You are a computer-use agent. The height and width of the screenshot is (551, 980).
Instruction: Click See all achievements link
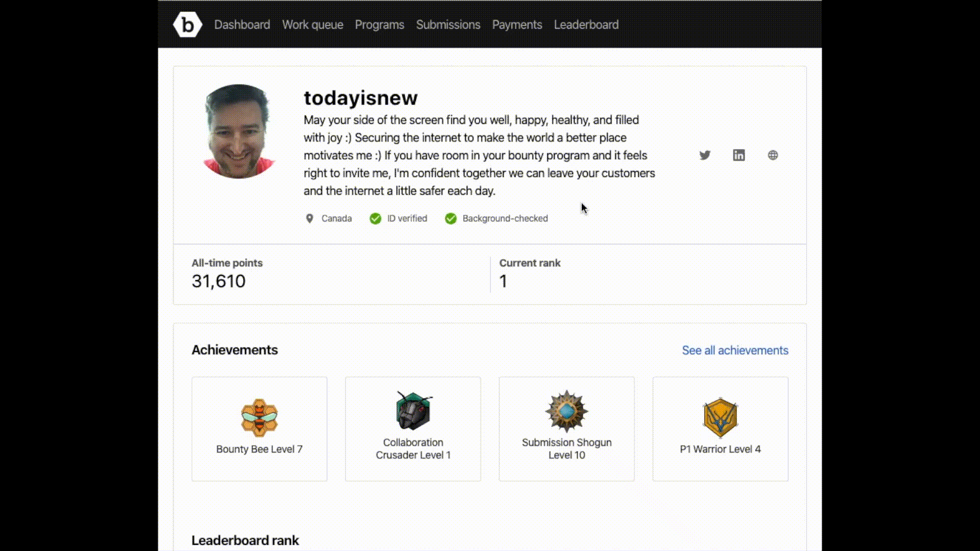[734, 350]
